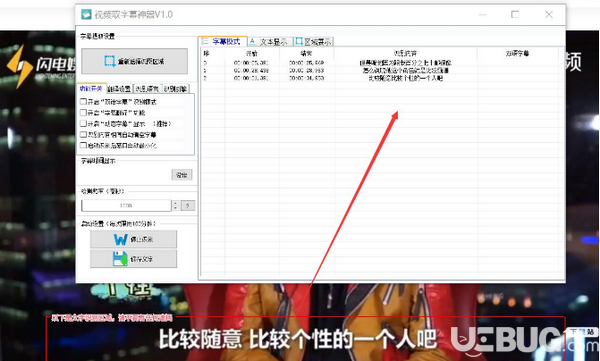Screen dimensions: 600x361
Task: Click the dashed-square region select icon
Action: [x=110, y=61]
